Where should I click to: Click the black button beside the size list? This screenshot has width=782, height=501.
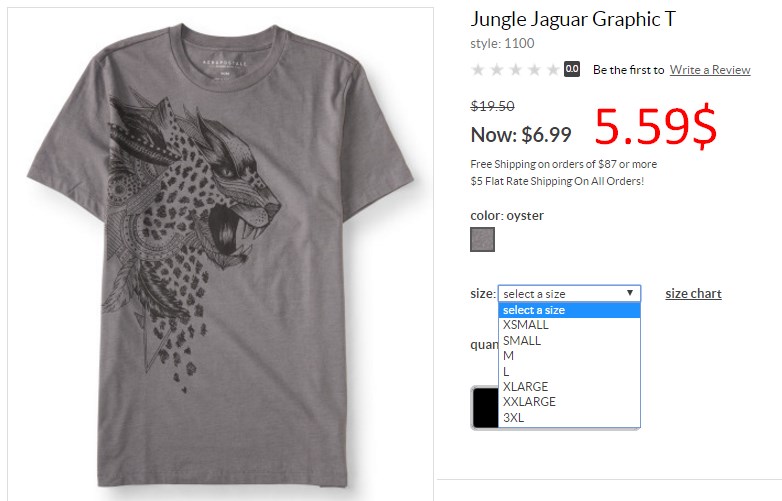(x=485, y=407)
